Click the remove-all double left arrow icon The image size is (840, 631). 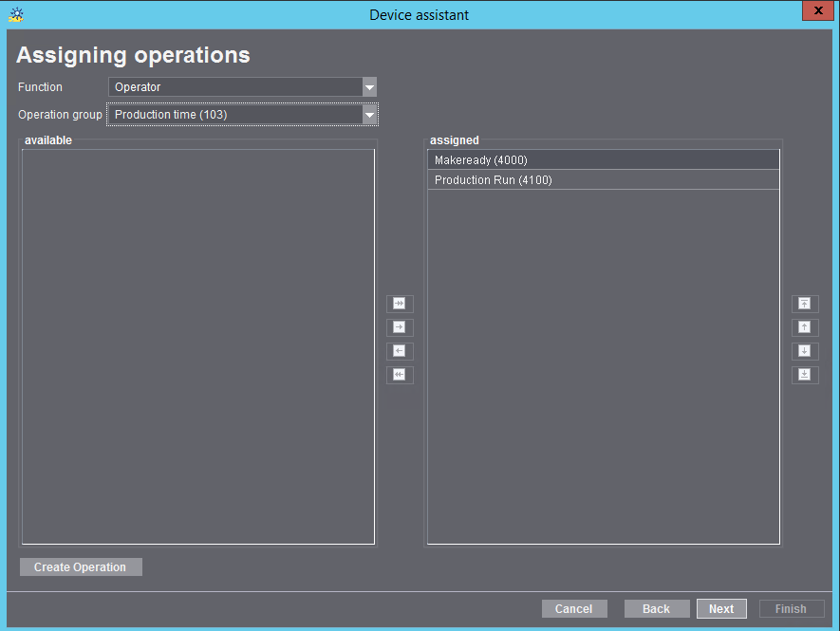pyautogui.click(x=400, y=375)
